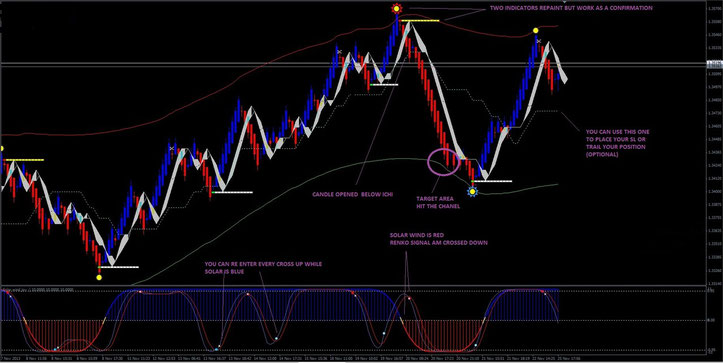Click the blue-rayed sun marker below the November 20 low
723x363 pixels.
pyautogui.click(x=472, y=191)
